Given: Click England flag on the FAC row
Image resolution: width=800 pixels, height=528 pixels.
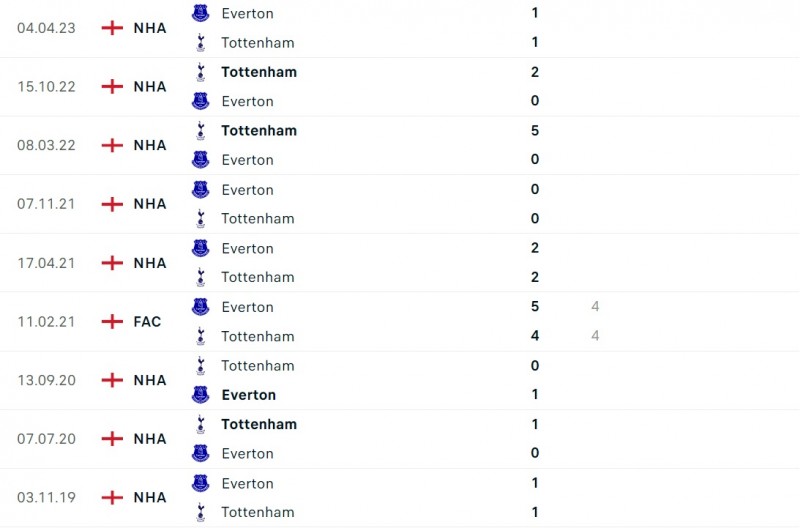Looking at the screenshot, I should pyautogui.click(x=112, y=321).
